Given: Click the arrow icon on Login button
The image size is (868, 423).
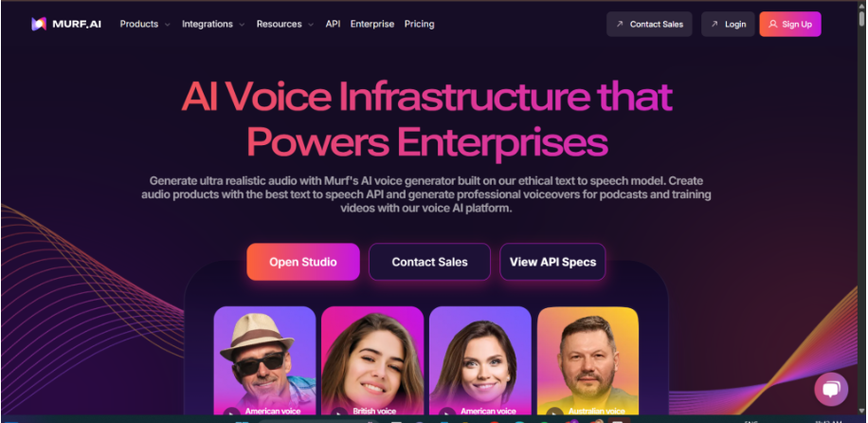Looking at the screenshot, I should (x=714, y=24).
